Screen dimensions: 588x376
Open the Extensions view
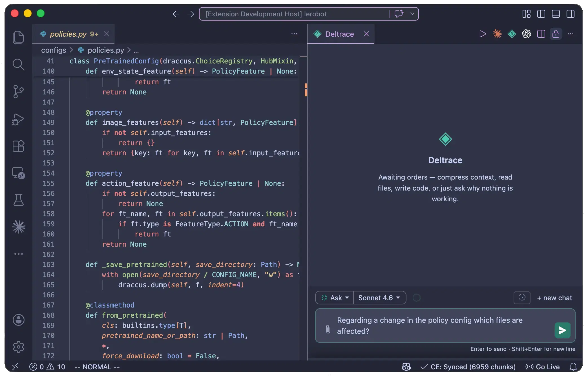tap(18, 146)
